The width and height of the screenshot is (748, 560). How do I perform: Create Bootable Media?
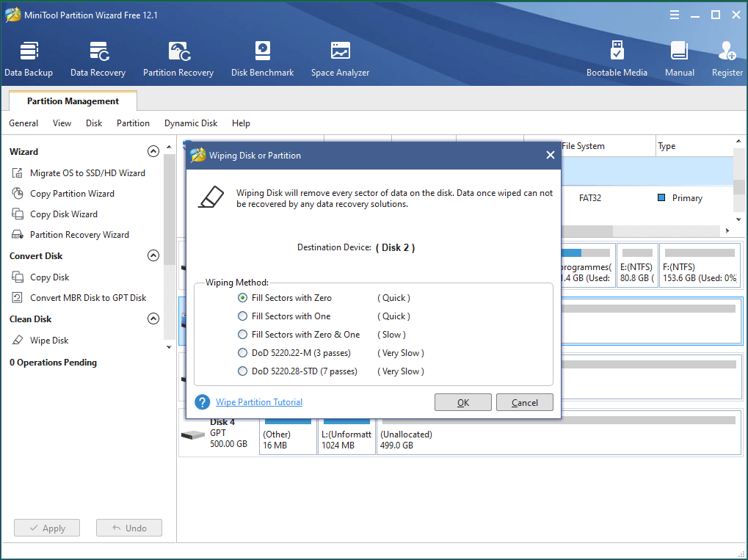coord(617,59)
